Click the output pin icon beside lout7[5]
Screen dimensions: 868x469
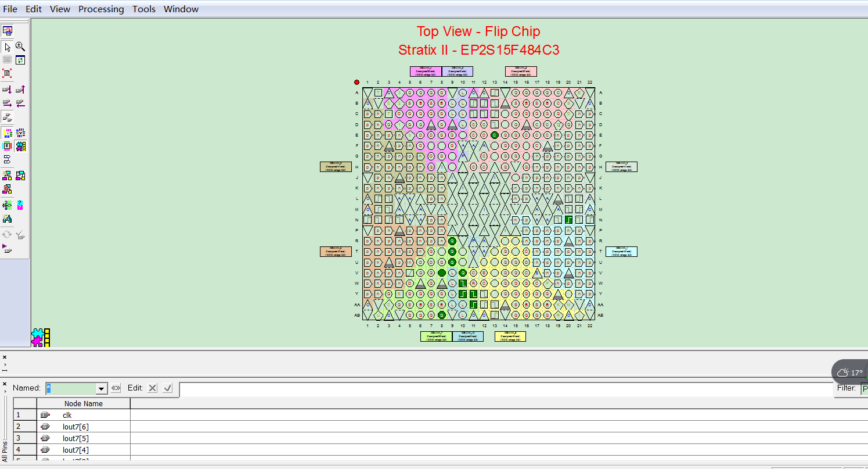pyautogui.click(x=45, y=438)
